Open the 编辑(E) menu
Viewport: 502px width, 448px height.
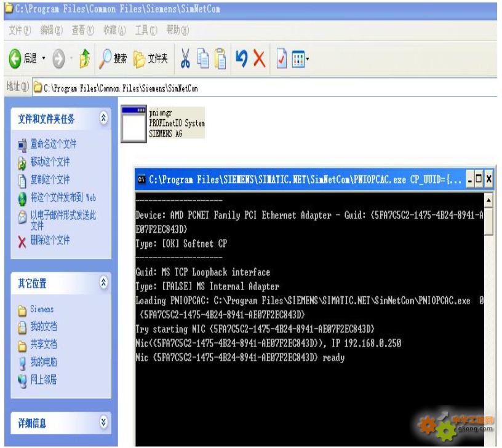(51, 30)
